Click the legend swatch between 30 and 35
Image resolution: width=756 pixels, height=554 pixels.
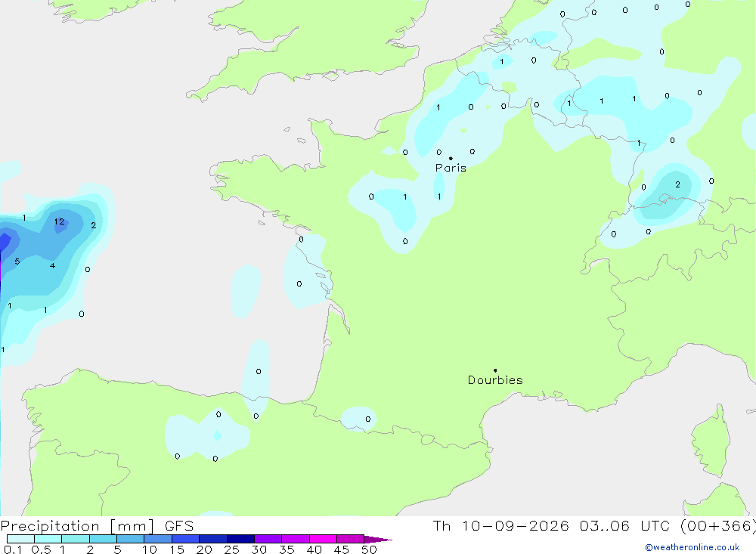point(268,539)
